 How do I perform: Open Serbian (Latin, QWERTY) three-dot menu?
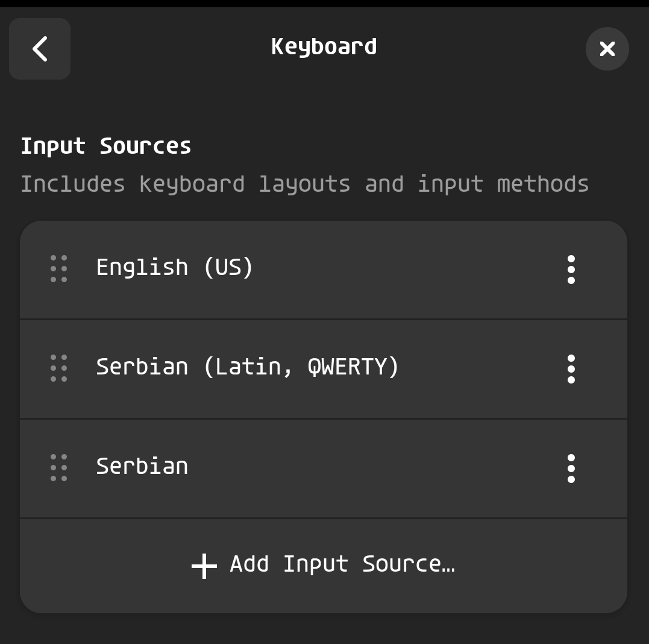click(x=571, y=369)
